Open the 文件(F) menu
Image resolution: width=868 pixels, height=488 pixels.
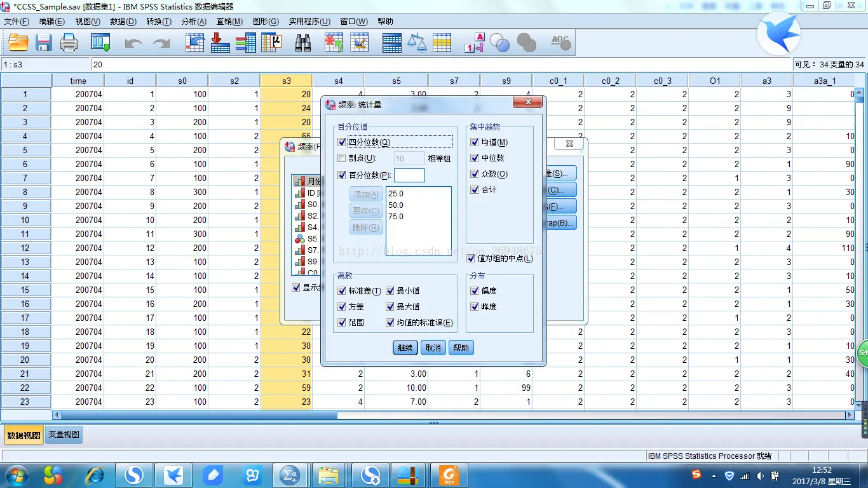click(17, 22)
